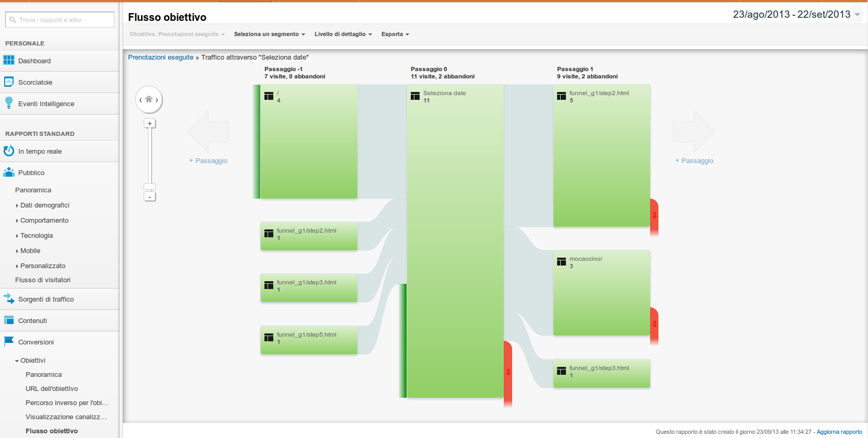Click the search reports input field
Viewport: 868px width, 438px height.
(60, 20)
